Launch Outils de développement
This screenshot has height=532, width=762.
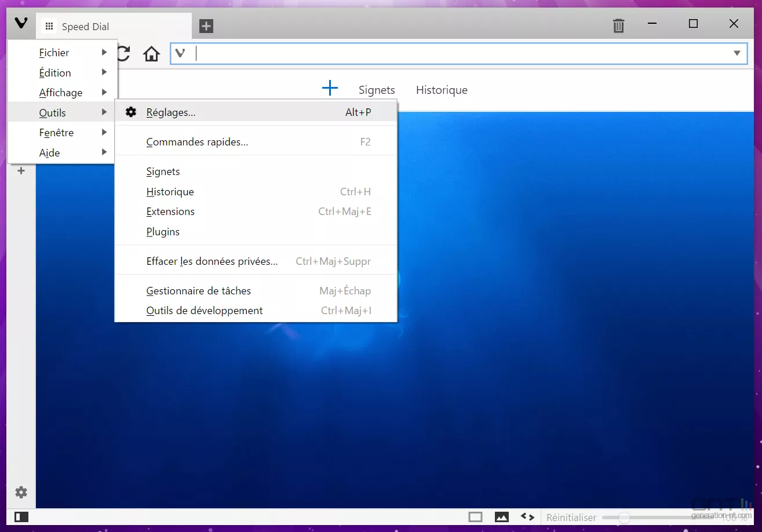pos(256,311)
